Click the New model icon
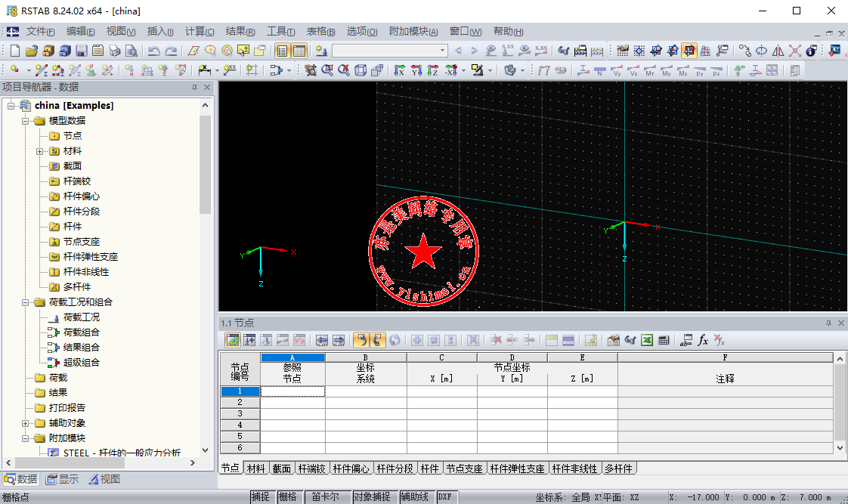848x504 pixels. (15, 51)
